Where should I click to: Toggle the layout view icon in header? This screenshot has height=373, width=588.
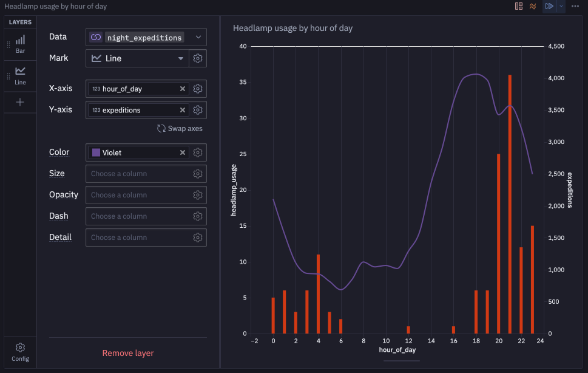(519, 7)
